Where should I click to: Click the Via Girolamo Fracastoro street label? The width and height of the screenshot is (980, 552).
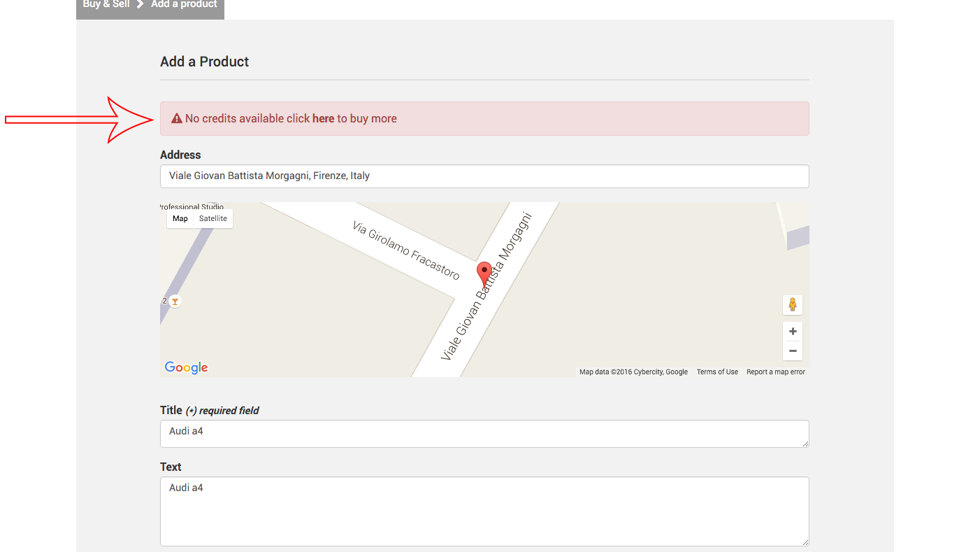click(x=406, y=250)
